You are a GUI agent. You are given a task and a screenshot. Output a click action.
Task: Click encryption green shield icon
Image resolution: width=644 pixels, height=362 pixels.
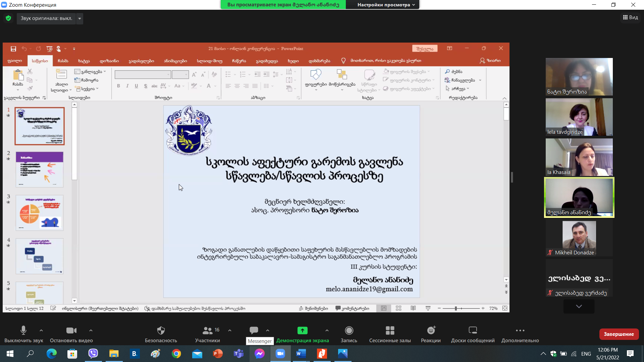8,18
